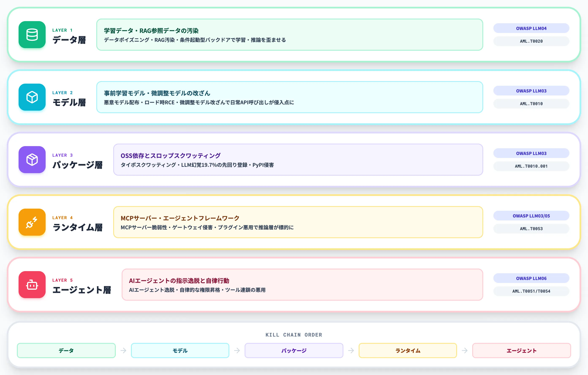Click the ランタイム層 title text

tap(77, 227)
